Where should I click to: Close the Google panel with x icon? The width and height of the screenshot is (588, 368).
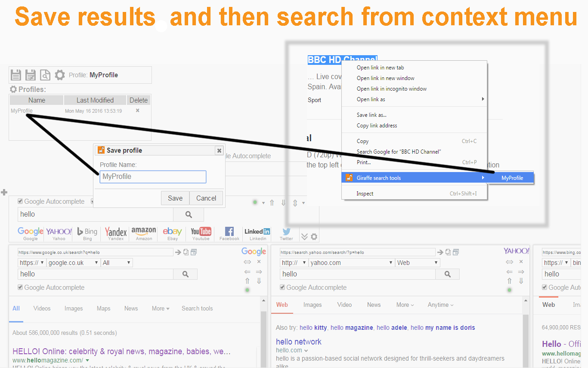pos(259,261)
